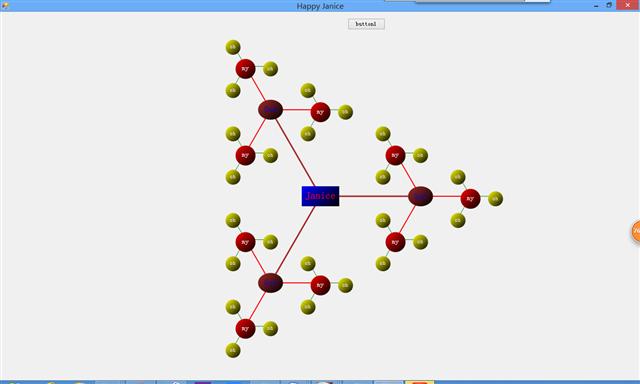Image resolution: width=640 pixels, height=384 pixels.
Task: Open the application icon menu in title bar
Action: click(5, 5)
